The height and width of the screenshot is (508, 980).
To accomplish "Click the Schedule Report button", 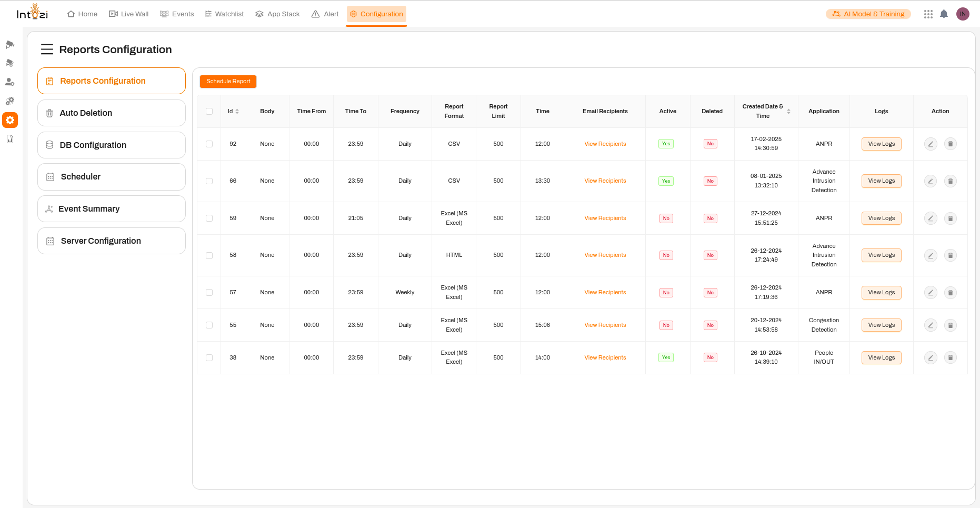I will pyautogui.click(x=228, y=81).
